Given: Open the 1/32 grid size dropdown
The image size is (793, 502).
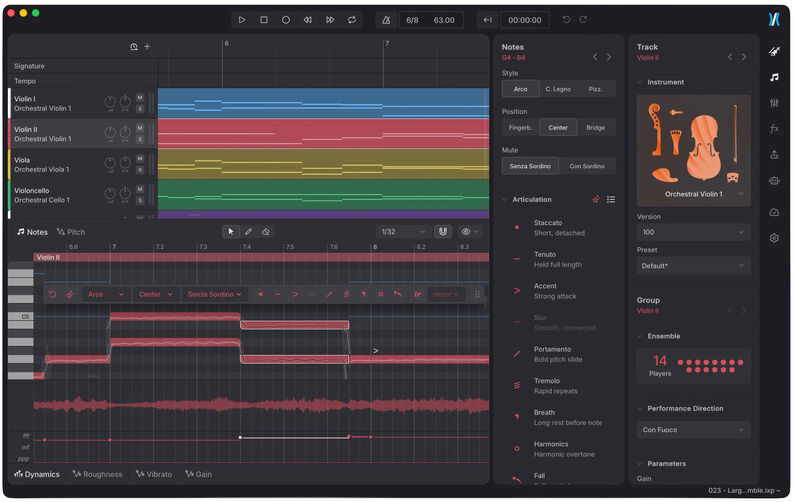Looking at the screenshot, I should [x=403, y=232].
